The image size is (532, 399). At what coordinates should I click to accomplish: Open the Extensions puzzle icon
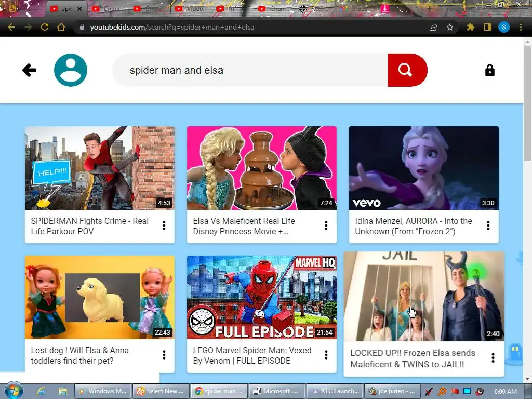coord(470,27)
